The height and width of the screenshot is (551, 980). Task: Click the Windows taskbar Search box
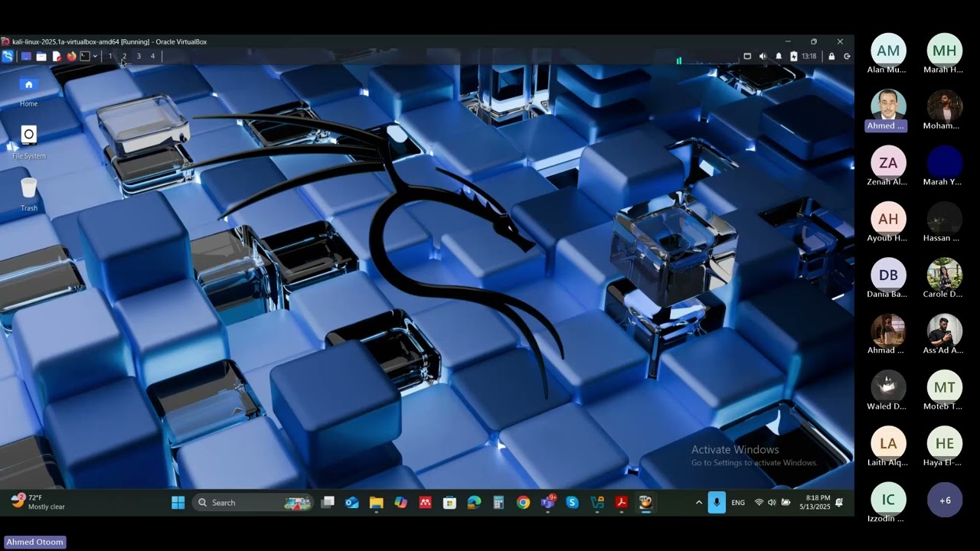point(253,503)
